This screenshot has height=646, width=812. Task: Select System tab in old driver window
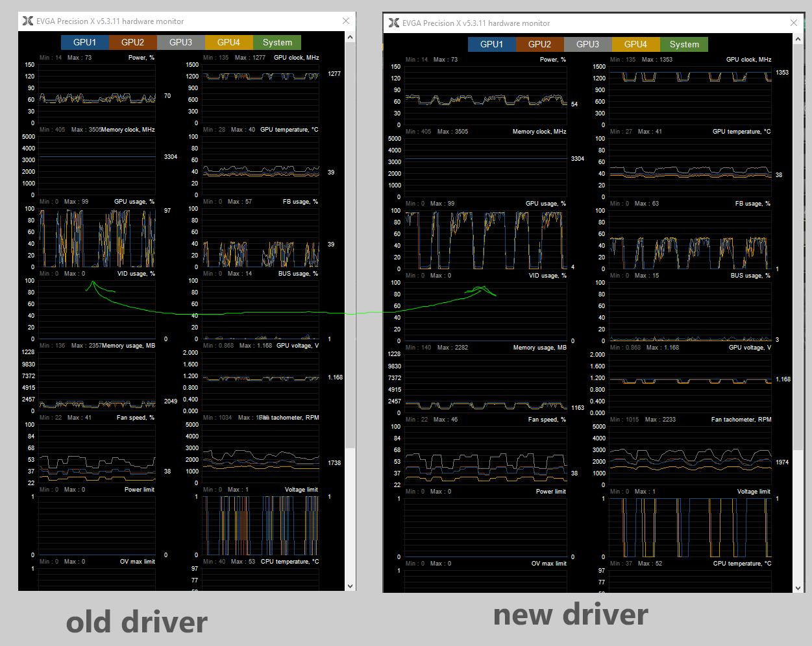click(277, 42)
